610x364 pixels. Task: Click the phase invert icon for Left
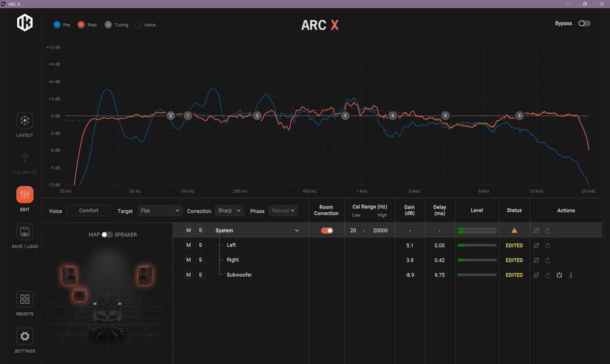[536, 245]
